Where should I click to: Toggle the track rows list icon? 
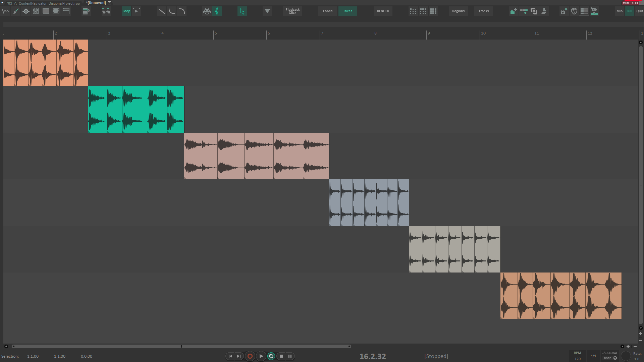click(584, 11)
